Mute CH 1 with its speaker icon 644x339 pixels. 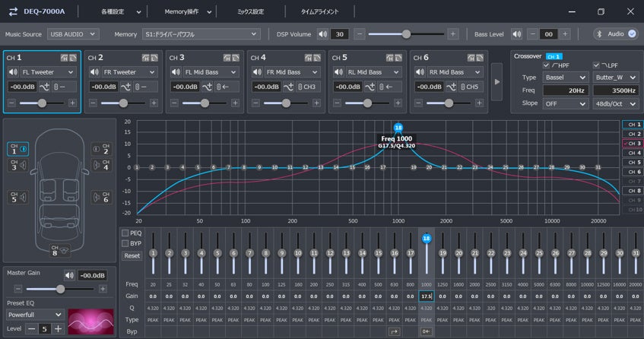(12, 72)
